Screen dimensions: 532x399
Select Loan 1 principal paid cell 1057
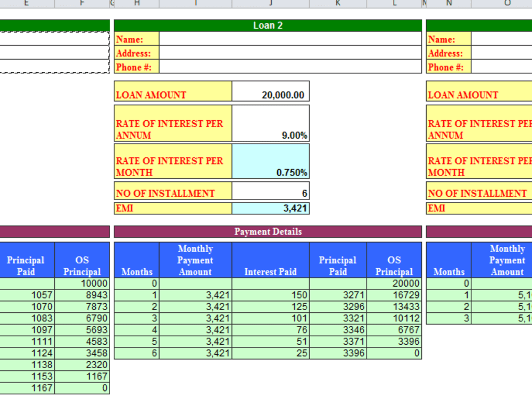(27, 295)
